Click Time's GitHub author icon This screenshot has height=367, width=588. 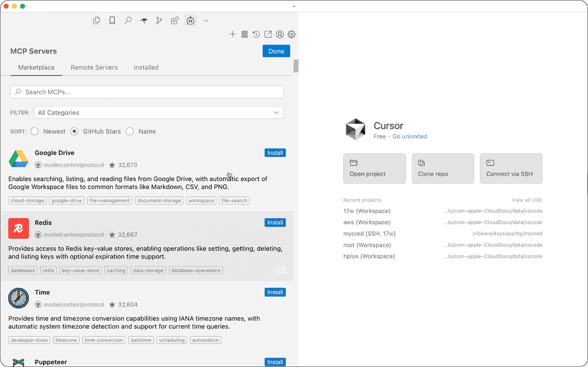pos(38,304)
